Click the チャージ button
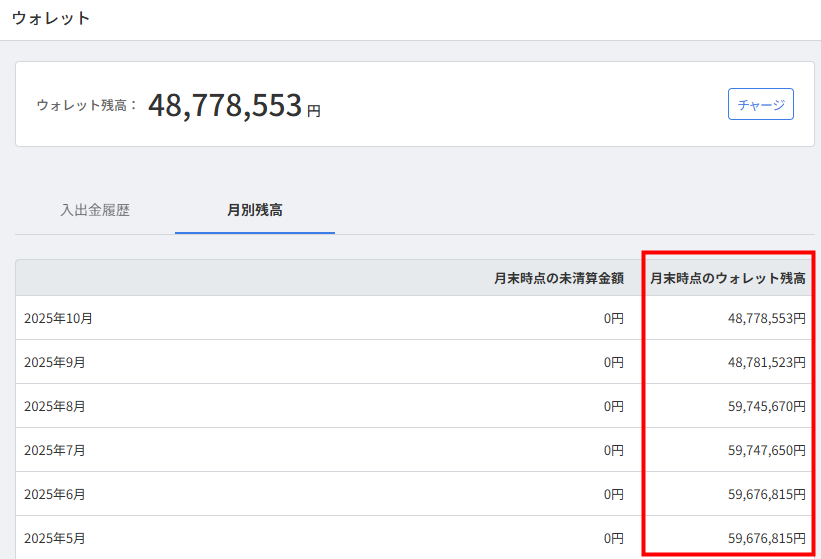Screen dimensions: 821x559 click(x=760, y=104)
